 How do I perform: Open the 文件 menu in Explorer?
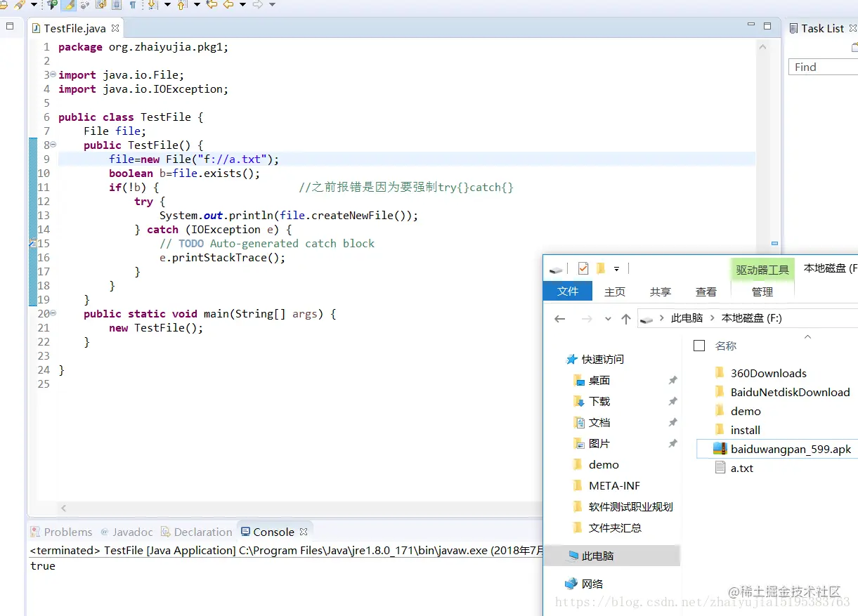point(568,291)
